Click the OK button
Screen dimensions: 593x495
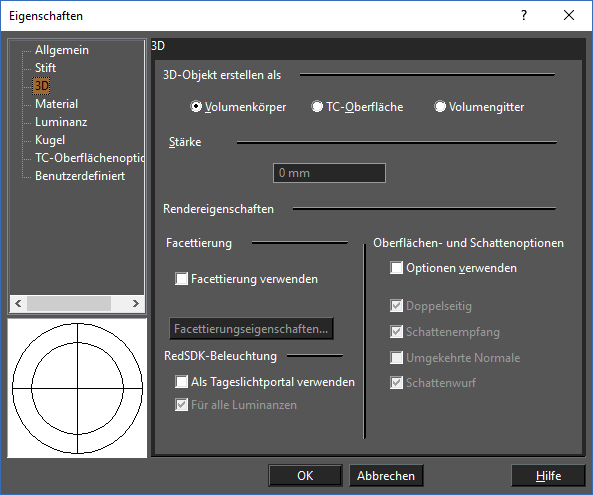click(305, 476)
